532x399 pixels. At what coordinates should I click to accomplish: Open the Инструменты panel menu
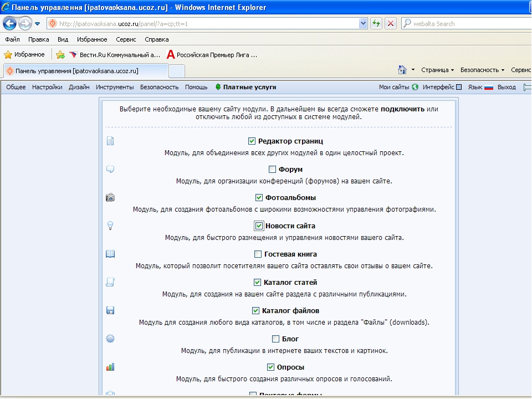point(115,87)
